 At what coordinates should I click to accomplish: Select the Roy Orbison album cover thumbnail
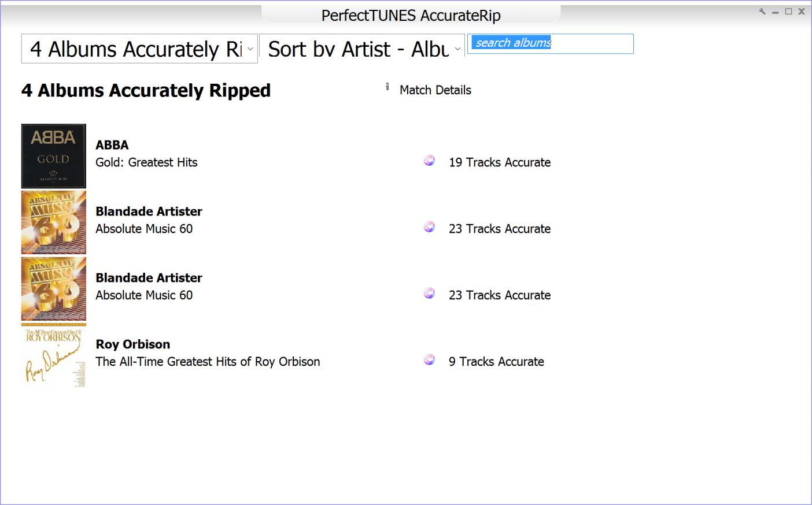pos(54,356)
